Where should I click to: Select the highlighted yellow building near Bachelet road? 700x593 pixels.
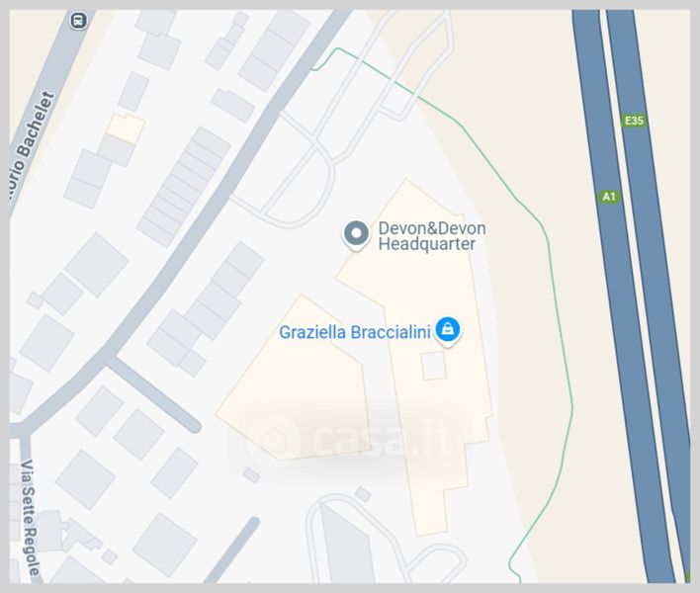pos(126,128)
